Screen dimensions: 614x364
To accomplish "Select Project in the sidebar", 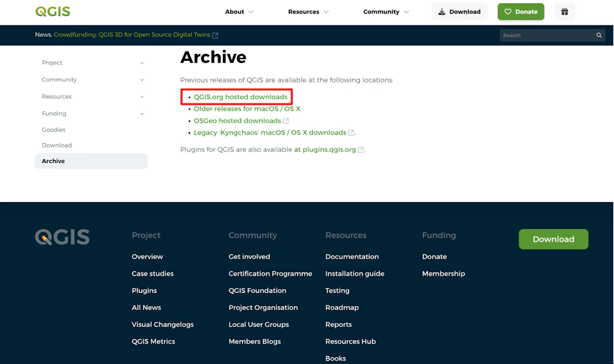I will click(52, 62).
